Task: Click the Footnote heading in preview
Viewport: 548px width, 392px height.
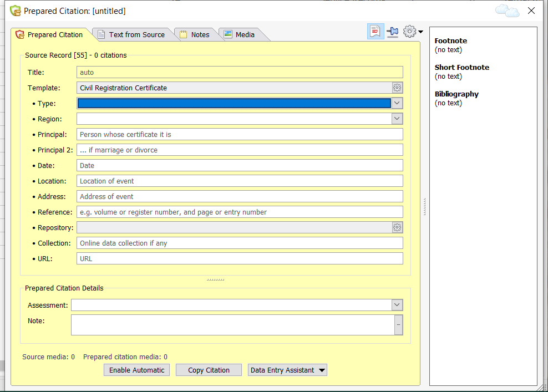Action: pyautogui.click(x=450, y=40)
